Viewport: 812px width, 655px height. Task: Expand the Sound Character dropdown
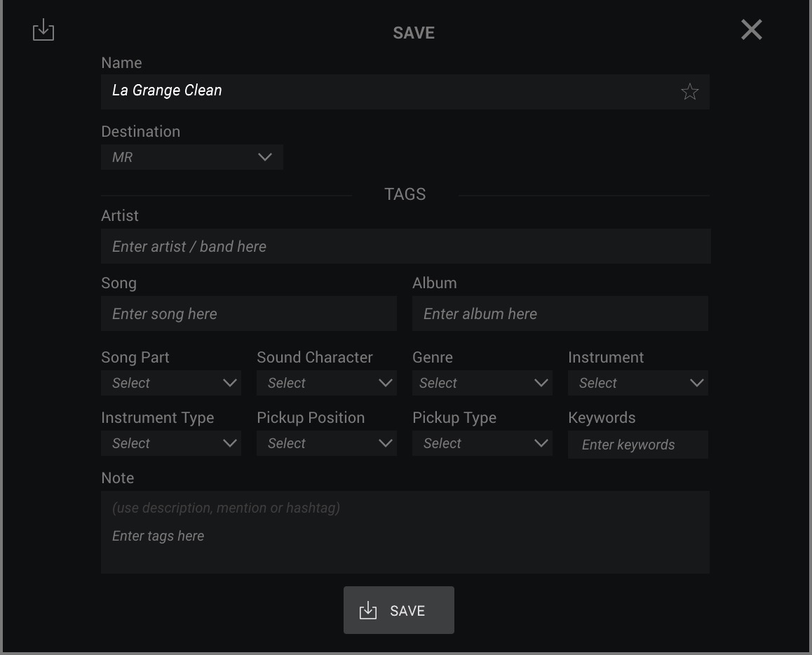coord(327,383)
